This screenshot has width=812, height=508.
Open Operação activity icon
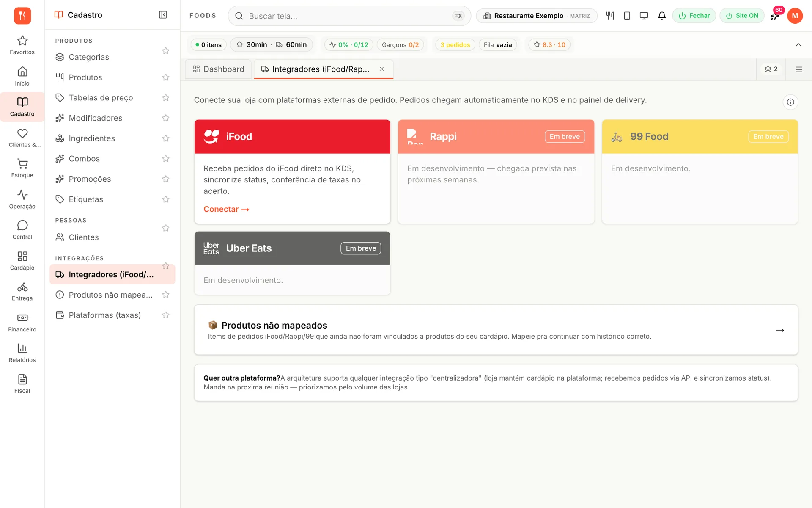tap(22, 199)
